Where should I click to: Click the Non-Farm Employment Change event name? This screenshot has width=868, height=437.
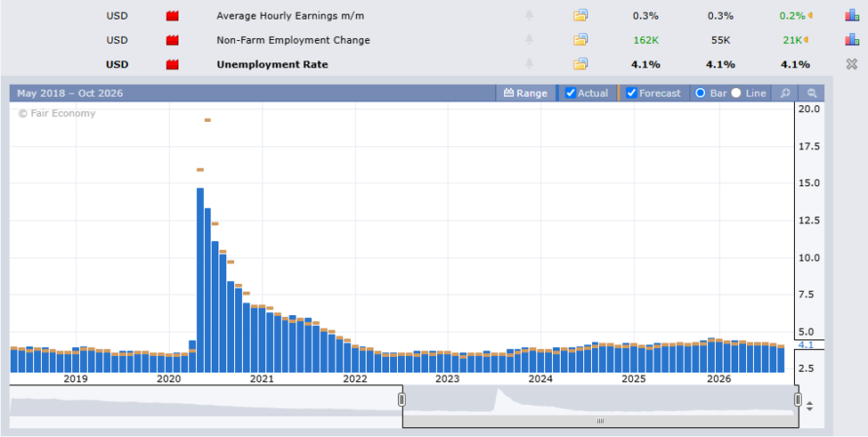tap(294, 40)
